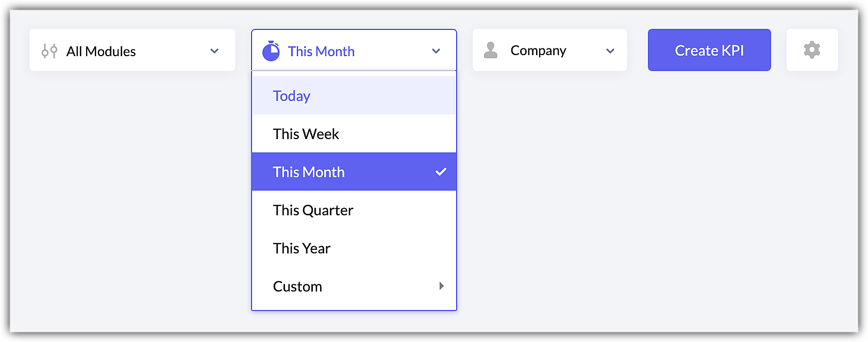Click the Company label in the selector
This screenshot has width=868, height=342.
click(538, 50)
